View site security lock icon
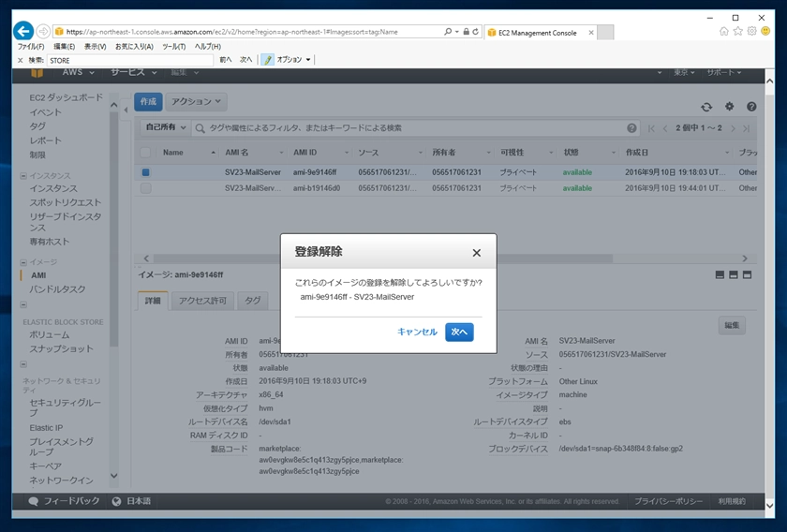The image size is (787, 532). [x=466, y=32]
